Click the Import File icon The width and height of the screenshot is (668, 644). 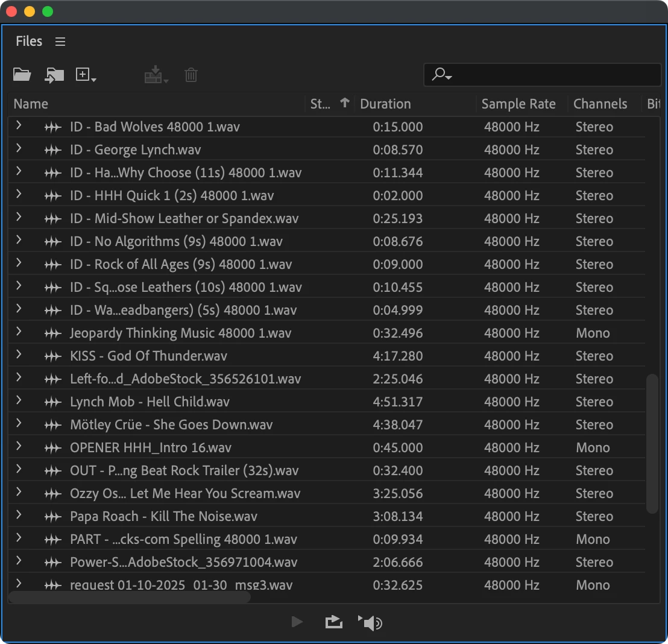pyautogui.click(x=54, y=75)
